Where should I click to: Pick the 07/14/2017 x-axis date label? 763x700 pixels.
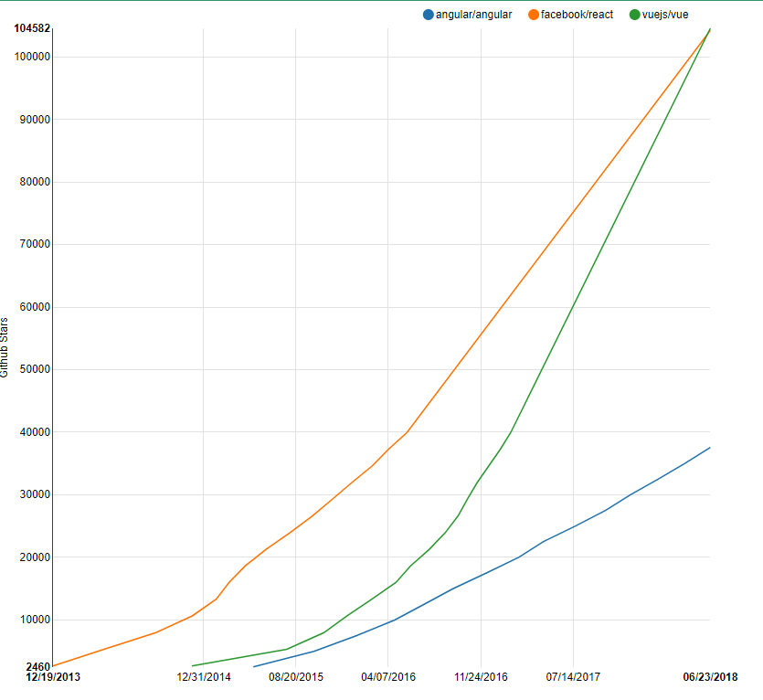(x=573, y=677)
